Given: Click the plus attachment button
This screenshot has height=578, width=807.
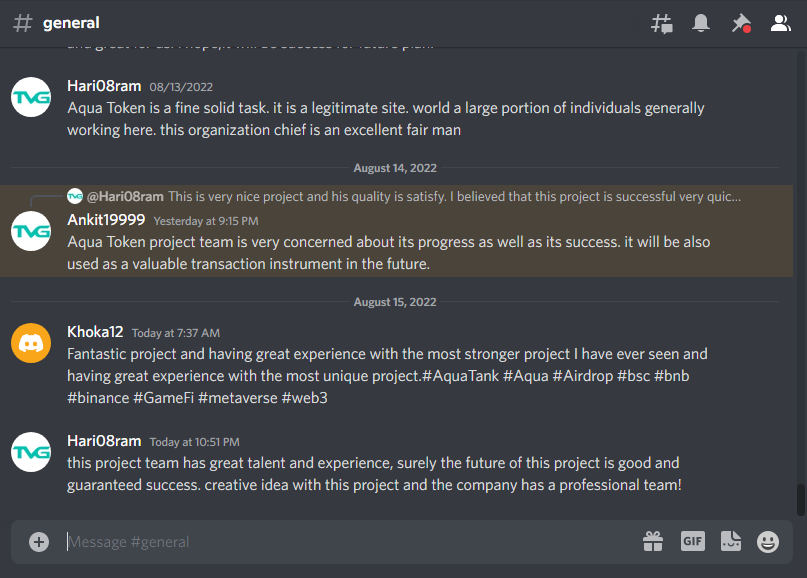Looking at the screenshot, I should (x=39, y=541).
